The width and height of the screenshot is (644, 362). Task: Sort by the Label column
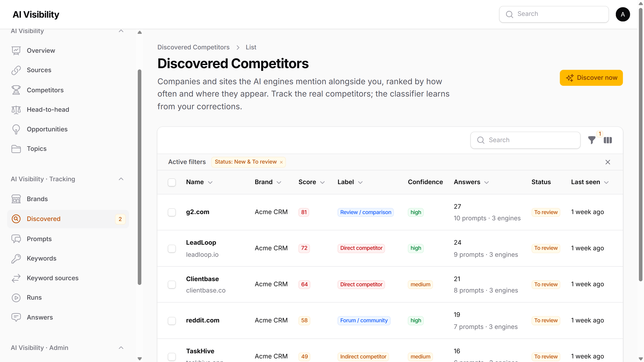coord(350,182)
